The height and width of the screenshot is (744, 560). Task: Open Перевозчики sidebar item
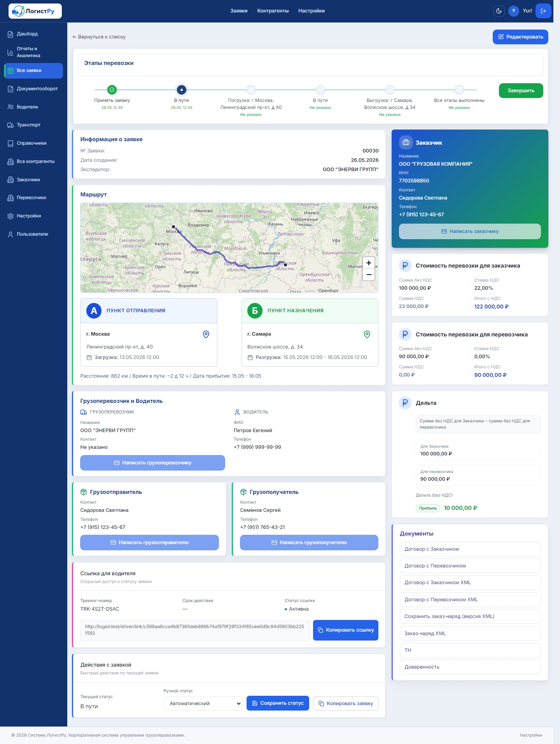[x=33, y=198]
